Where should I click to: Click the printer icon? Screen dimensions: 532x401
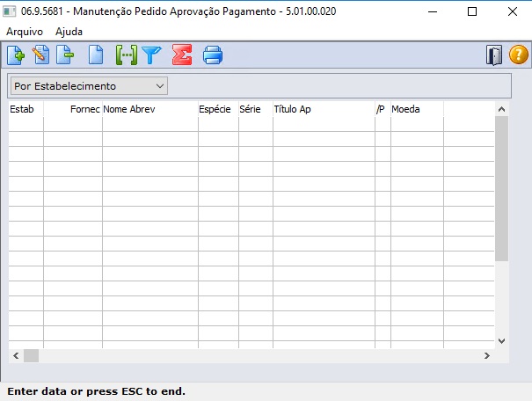click(x=213, y=55)
